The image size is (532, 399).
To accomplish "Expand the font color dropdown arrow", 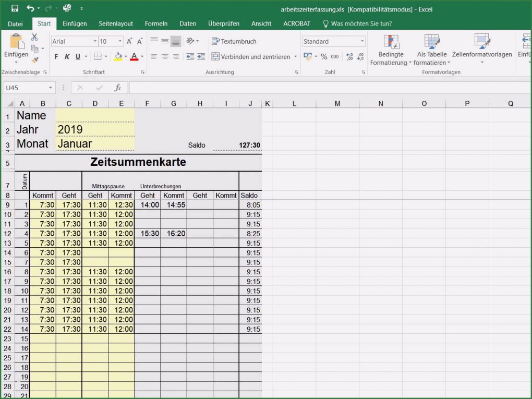I will click(x=141, y=56).
